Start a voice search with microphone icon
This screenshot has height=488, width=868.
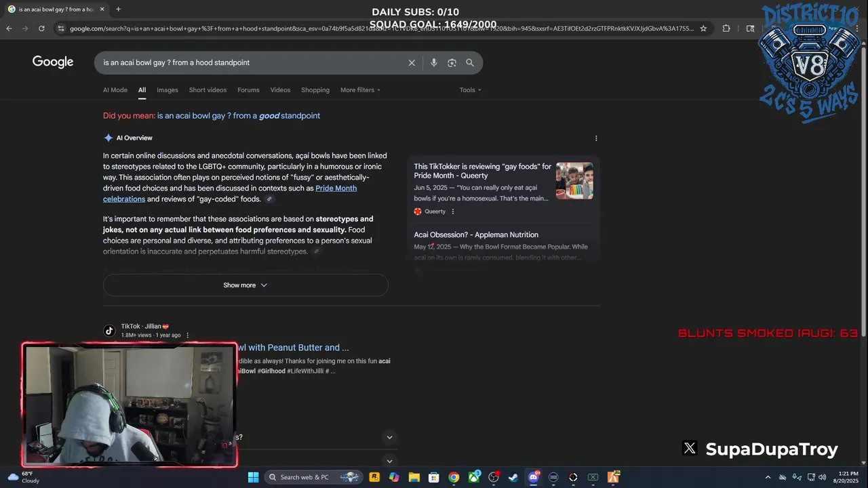434,62
